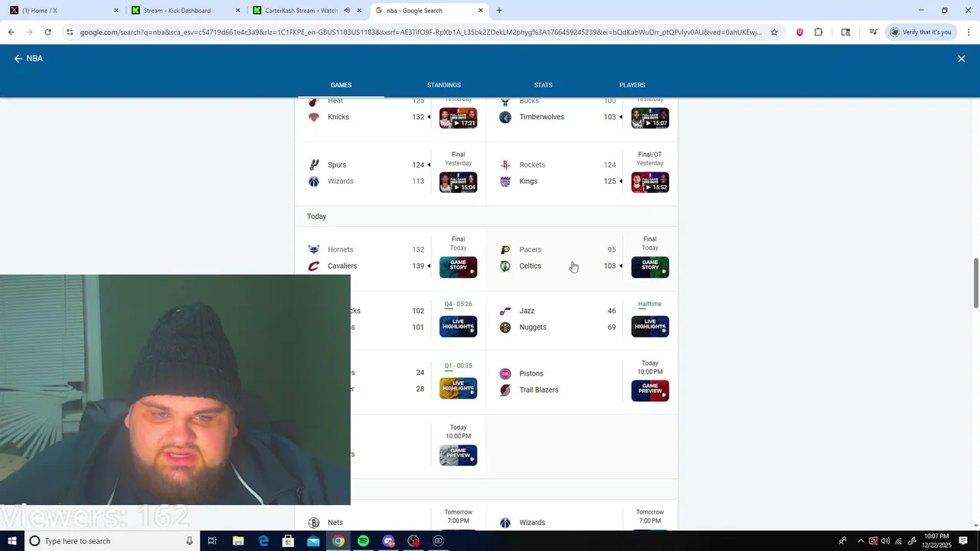
Task: Show hidden system tray icons
Action: (861, 541)
